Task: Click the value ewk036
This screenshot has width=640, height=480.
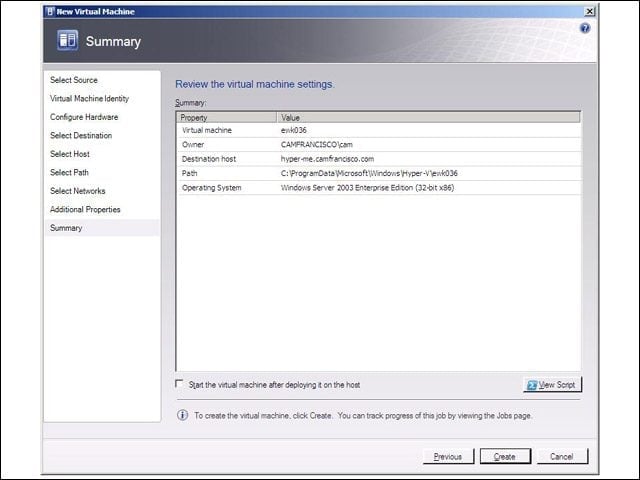Action: 293,130
